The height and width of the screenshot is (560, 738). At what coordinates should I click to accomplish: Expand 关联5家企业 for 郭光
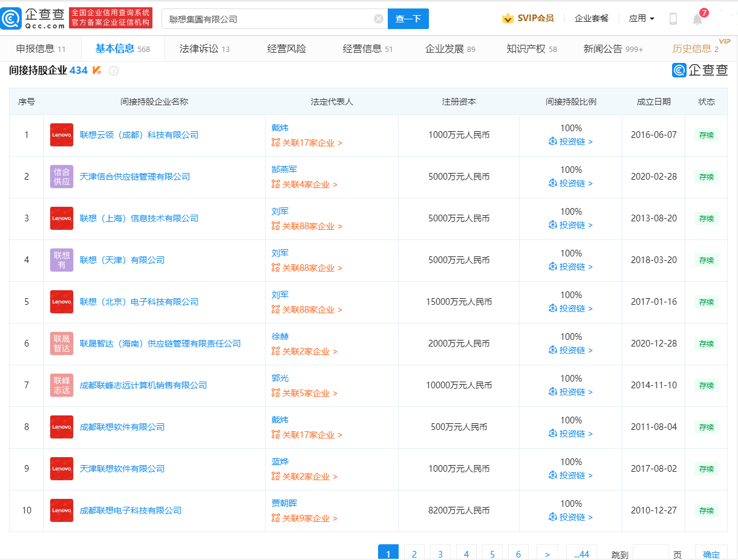tap(304, 393)
